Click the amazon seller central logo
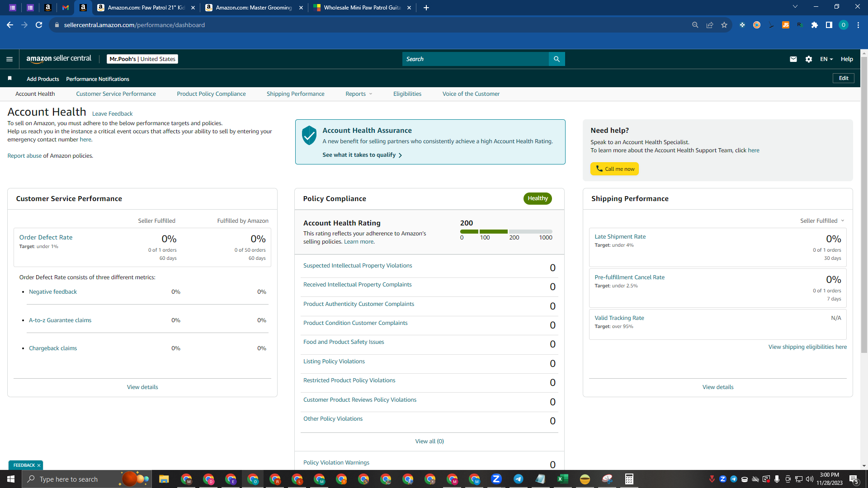 [x=59, y=59]
